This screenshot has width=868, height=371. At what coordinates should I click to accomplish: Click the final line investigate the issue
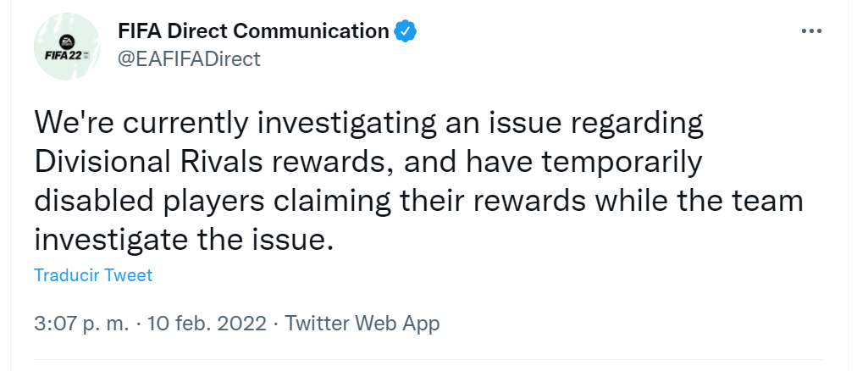coord(185,241)
